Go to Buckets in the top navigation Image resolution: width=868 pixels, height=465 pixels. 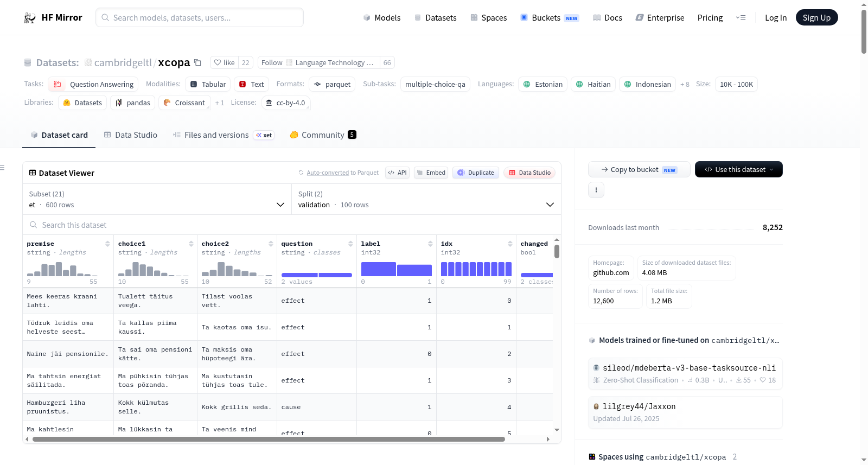(x=550, y=18)
